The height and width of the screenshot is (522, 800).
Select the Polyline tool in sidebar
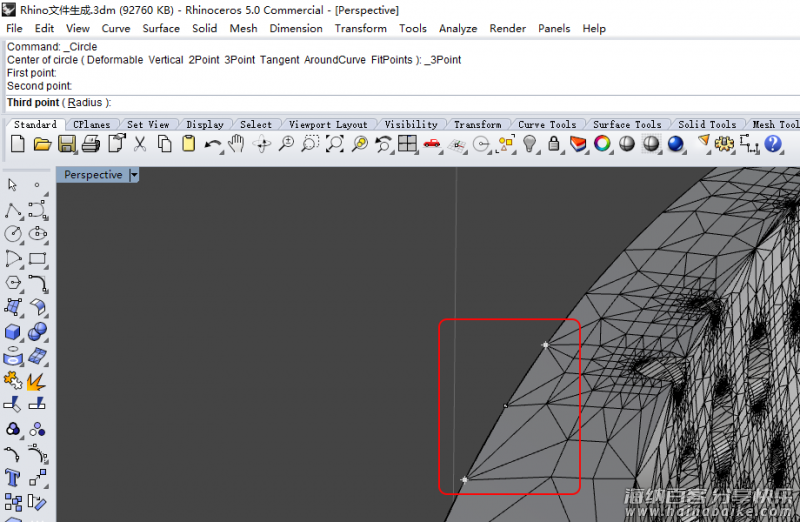[x=13, y=210]
